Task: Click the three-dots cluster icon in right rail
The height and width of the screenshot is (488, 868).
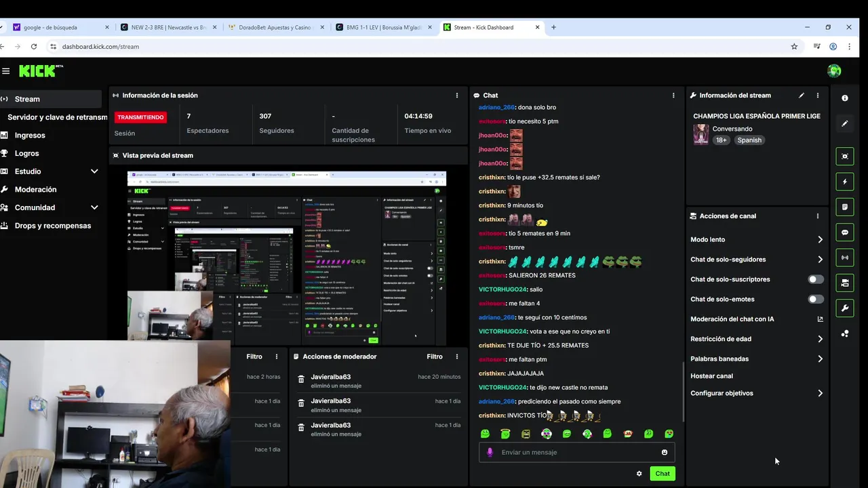Action: coord(845,333)
